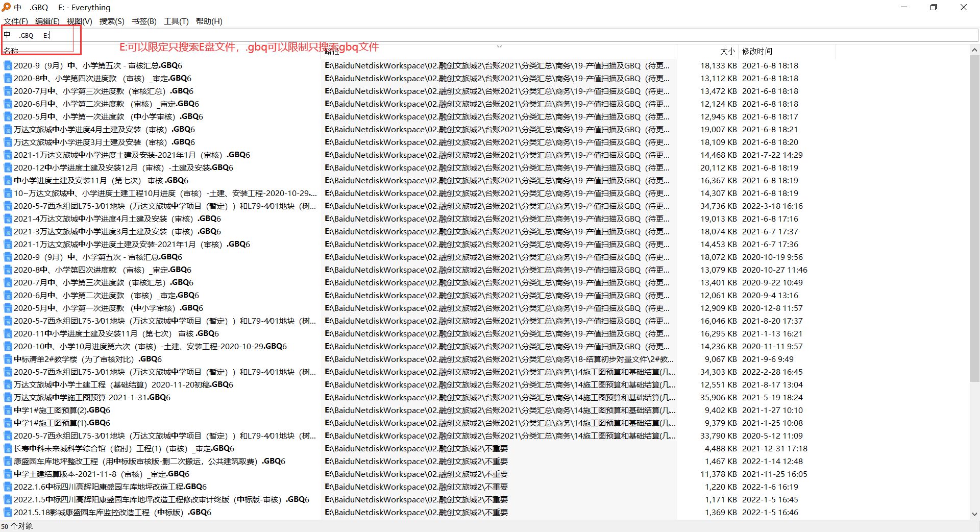The image size is (980, 532).
Task: Open the 书签(B) menu
Action: coord(144,21)
